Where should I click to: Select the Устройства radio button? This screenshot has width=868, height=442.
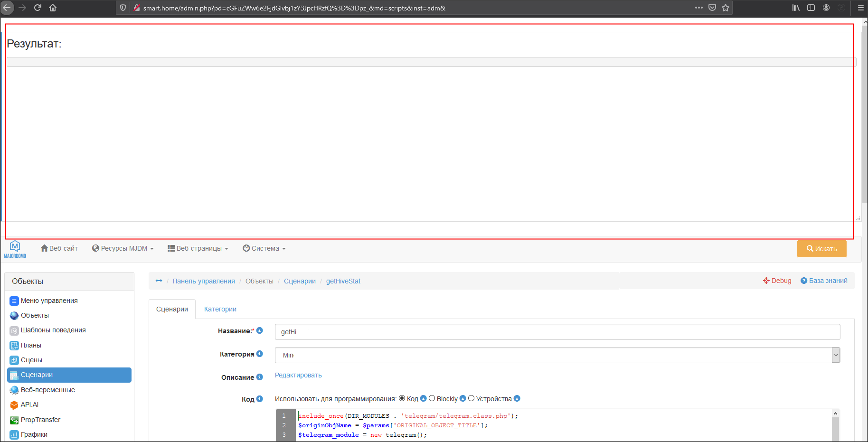(472, 398)
